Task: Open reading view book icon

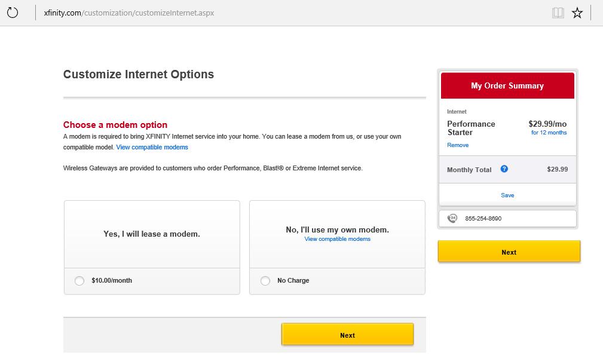Action: pyautogui.click(x=558, y=13)
